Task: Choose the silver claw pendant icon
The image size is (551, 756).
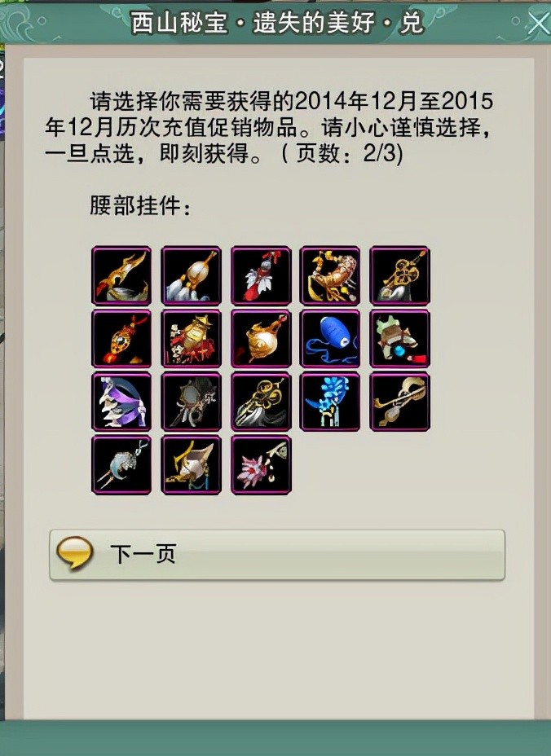Action: (x=121, y=465)
